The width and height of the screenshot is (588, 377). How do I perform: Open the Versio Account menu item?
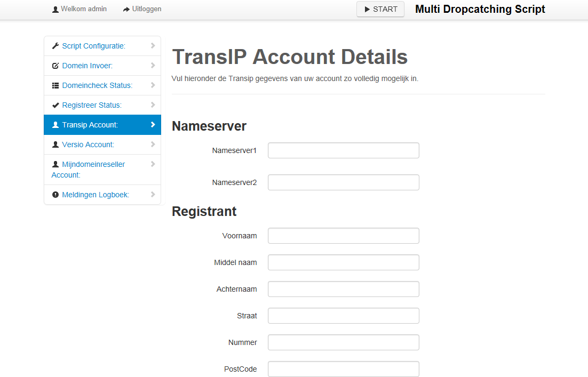88,145
